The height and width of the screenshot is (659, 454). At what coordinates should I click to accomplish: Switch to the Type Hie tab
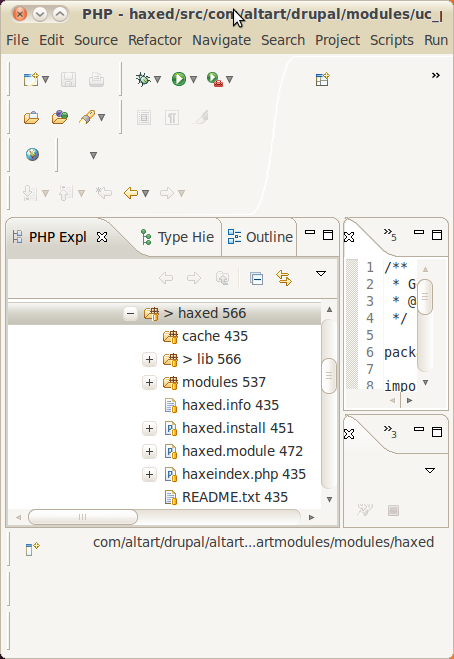pyautogui.click(x=177, y=237)
